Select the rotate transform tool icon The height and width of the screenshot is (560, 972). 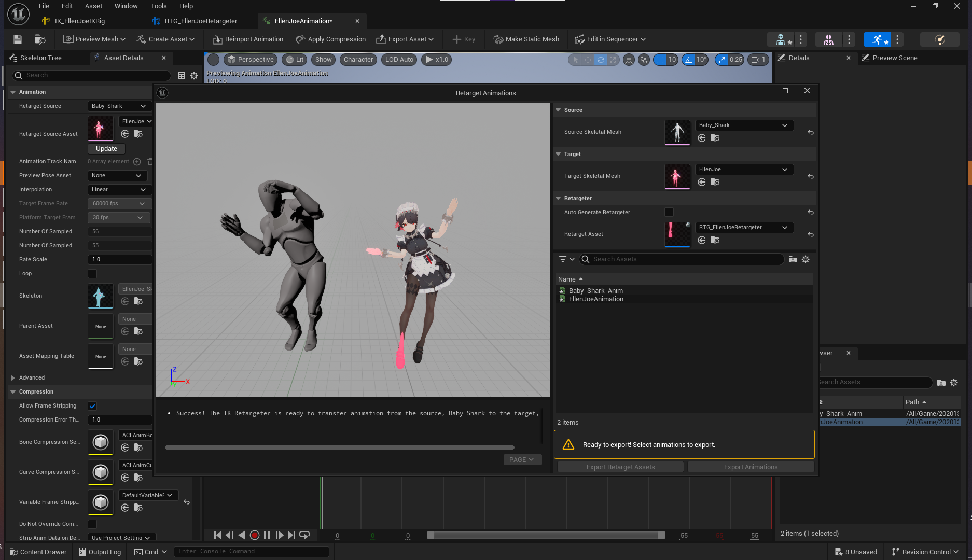tap(601, 60)
